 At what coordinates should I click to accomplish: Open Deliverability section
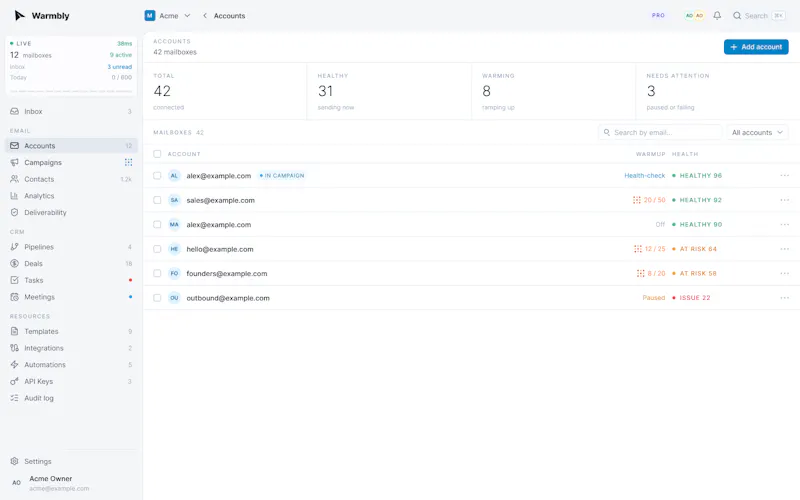point(71,212)
